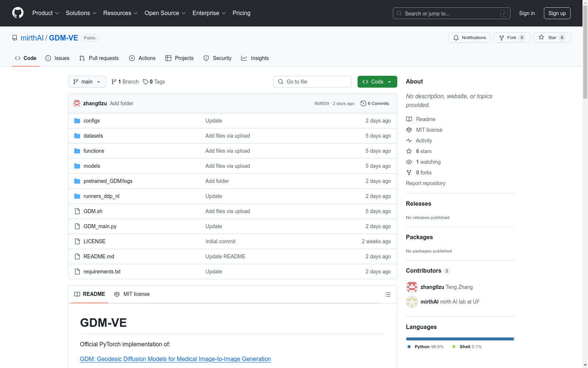Open the functions folder icon
588x368 pixels.
point(77,151)
